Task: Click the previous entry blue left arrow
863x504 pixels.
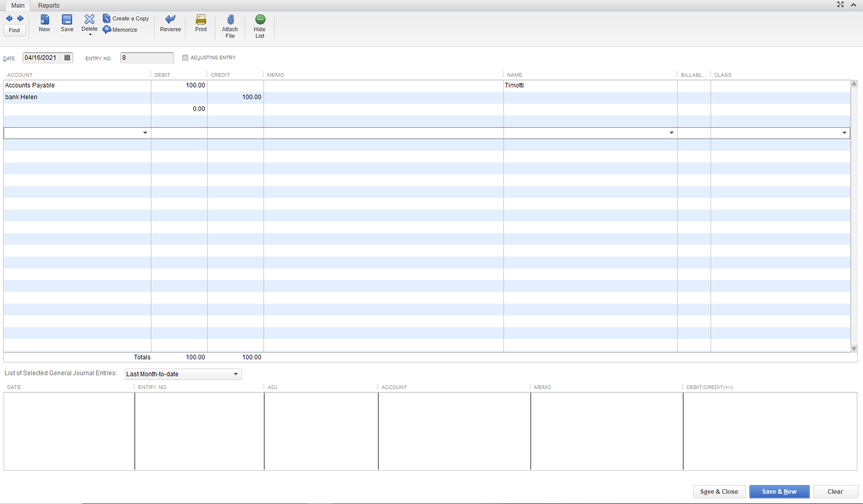Action: click(x=9, y=18)
